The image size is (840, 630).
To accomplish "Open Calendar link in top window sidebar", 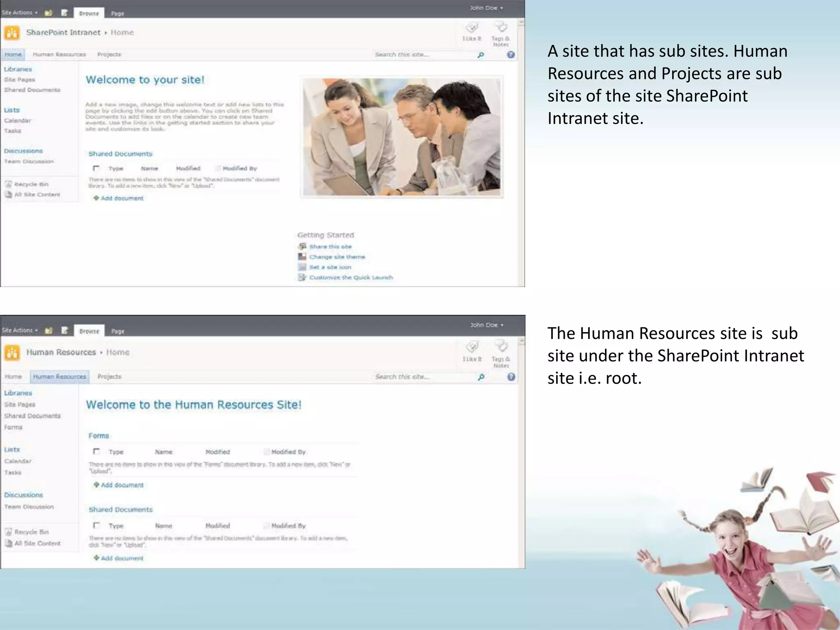I will [x=18, y=121].
